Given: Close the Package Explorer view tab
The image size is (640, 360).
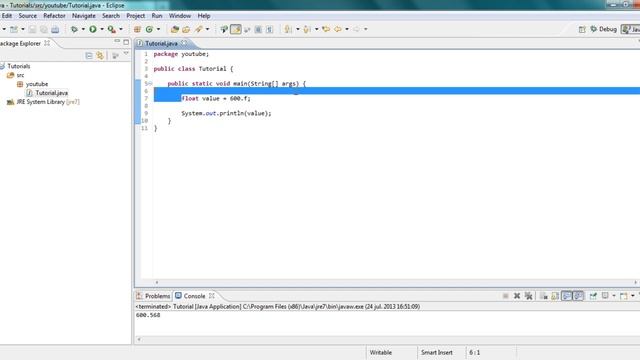Looking at the screenshot, I should (47, 43).
